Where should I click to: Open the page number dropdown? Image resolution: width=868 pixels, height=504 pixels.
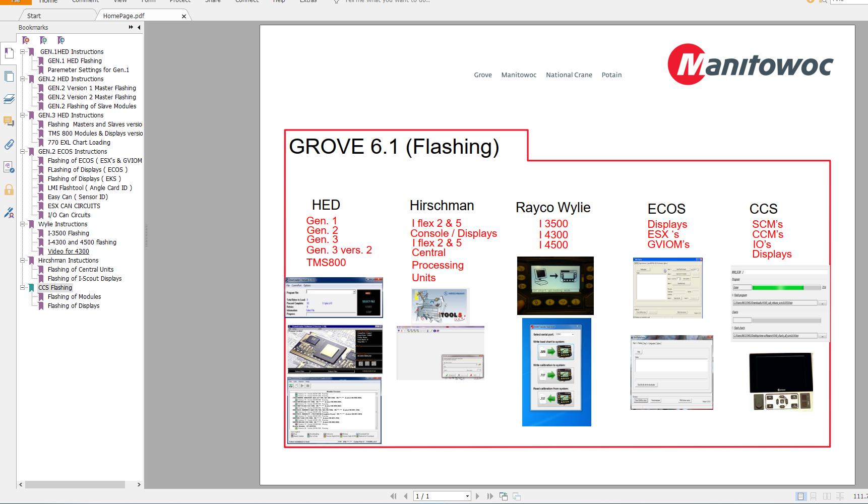click(467, 496)
